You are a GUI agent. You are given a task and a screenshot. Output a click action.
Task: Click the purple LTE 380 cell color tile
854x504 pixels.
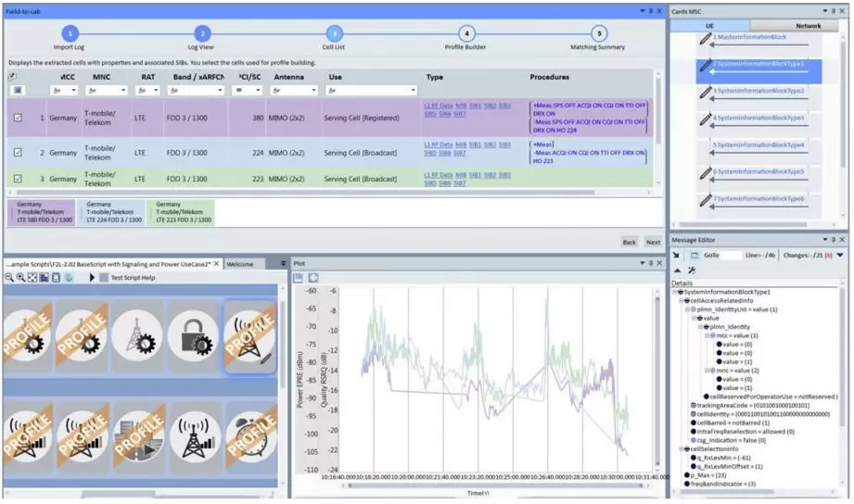tap(42, 212)
